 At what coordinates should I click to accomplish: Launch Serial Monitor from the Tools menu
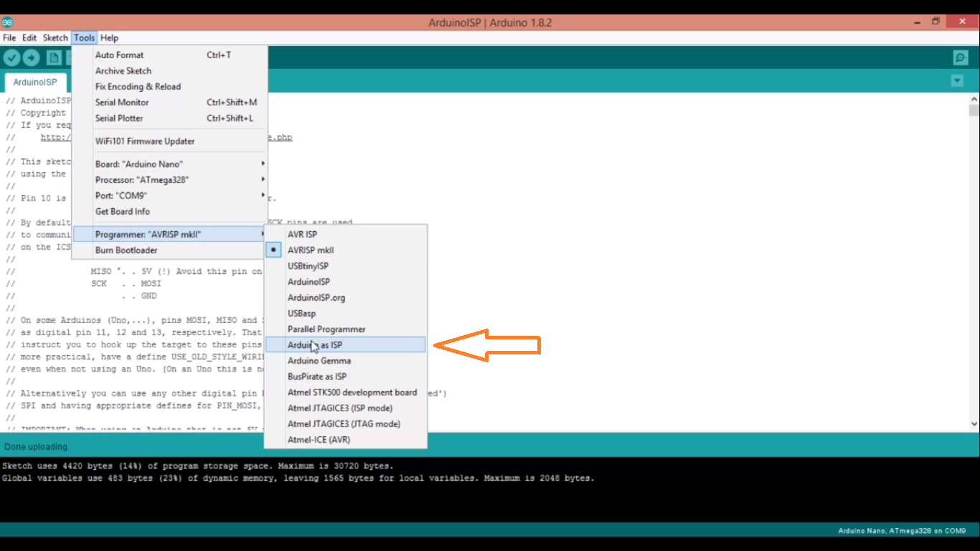point(122,102)
